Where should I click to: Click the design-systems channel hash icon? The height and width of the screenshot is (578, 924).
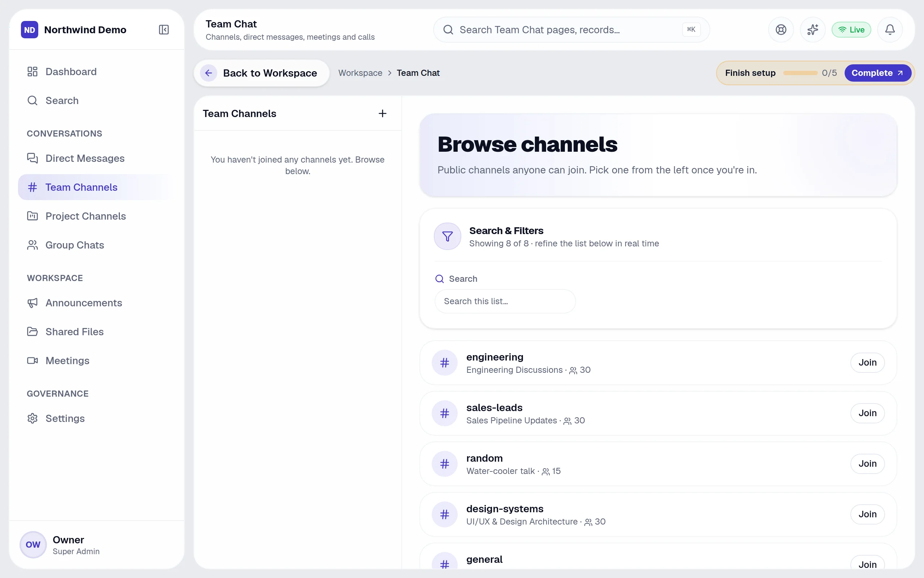tap(444, 514)
